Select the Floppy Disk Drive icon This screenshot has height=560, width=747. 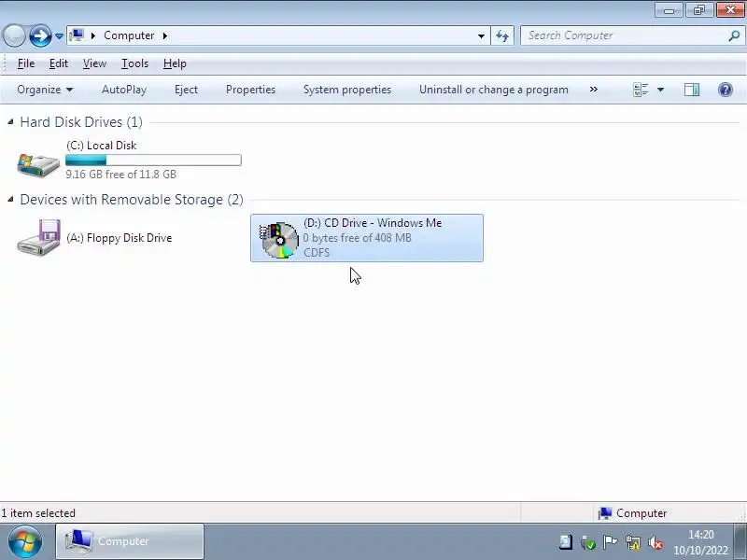(39, 237)
